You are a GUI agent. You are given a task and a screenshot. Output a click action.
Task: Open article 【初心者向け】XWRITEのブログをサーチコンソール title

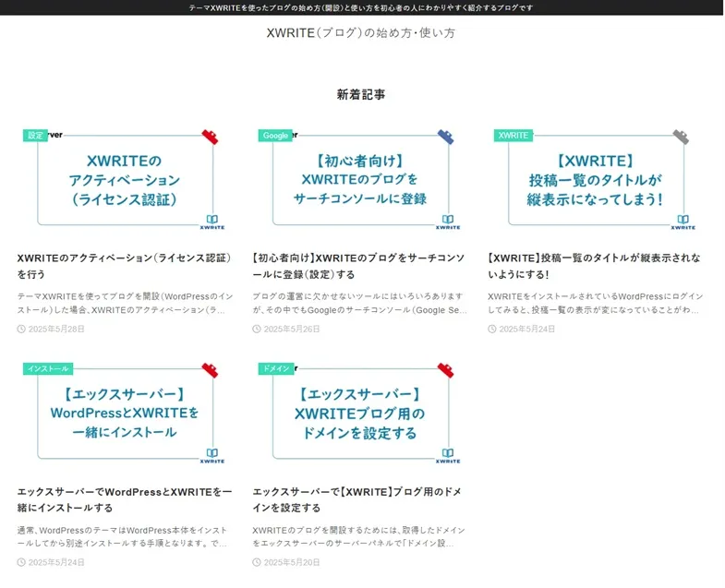[359, 266]
